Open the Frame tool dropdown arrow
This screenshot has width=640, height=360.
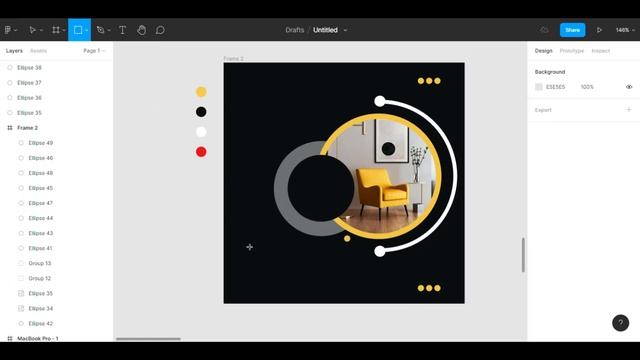point(64,30)
